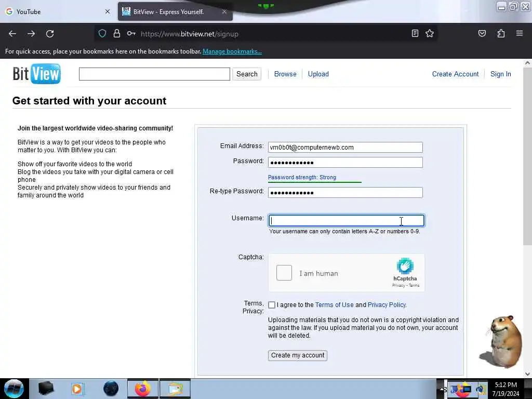Open the Pocket save icon
Screen dimensions: 532x399
(482, 33)
